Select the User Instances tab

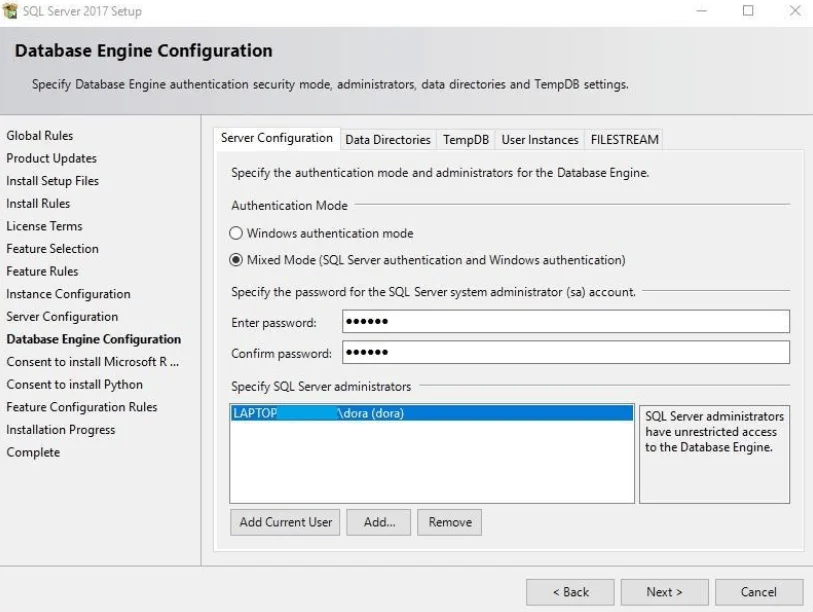coord(540,139)
